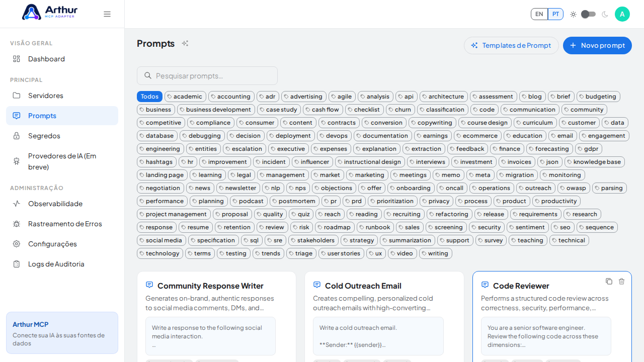644x362 pixels.
Task: Filter by owasp tag
Action: (574, 188)
